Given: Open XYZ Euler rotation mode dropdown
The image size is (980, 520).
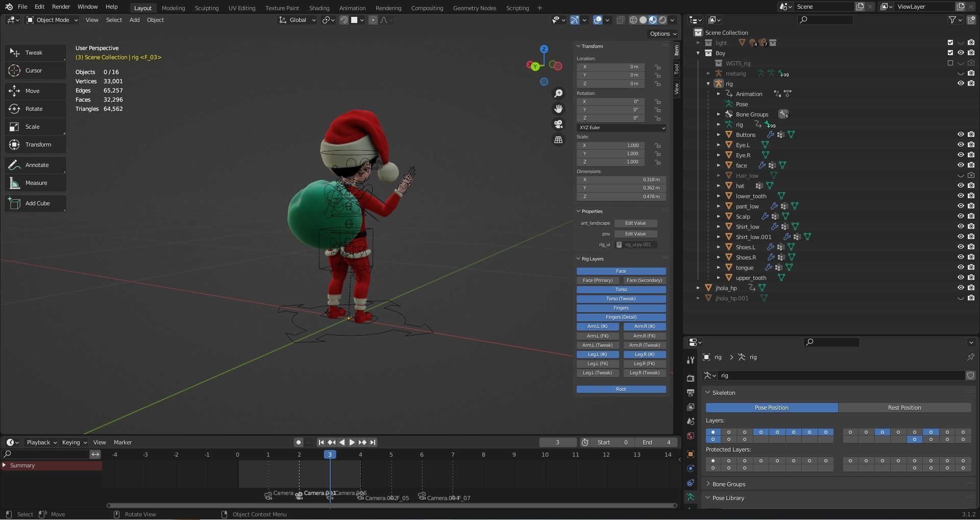Looking at the screenshot, I should [621, 128].
